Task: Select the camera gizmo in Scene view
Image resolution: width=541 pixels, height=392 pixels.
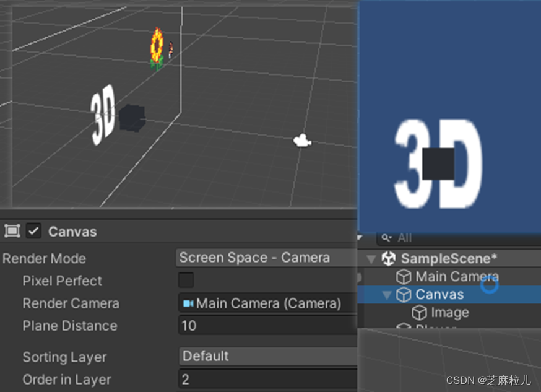Action: coord(302,141)
